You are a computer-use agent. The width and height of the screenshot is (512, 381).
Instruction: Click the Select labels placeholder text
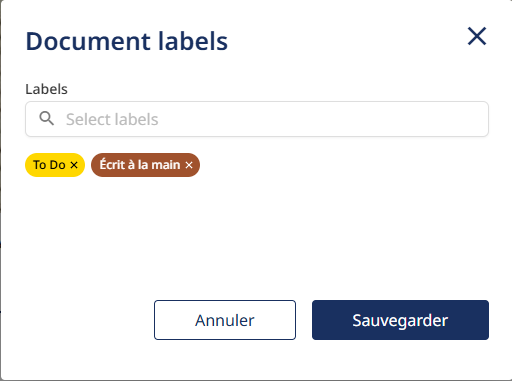point(112,119)
